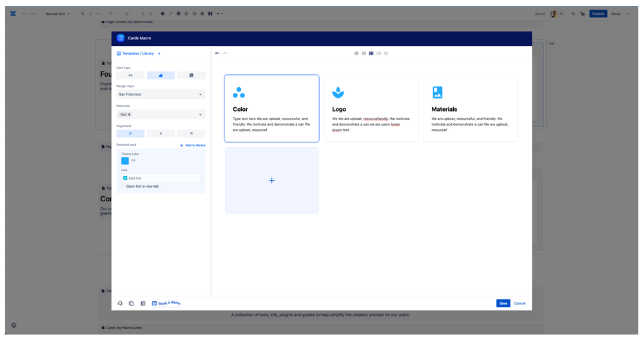Screen dimensions: 644x342
Task: Select the Materials card
Action: 470,108
